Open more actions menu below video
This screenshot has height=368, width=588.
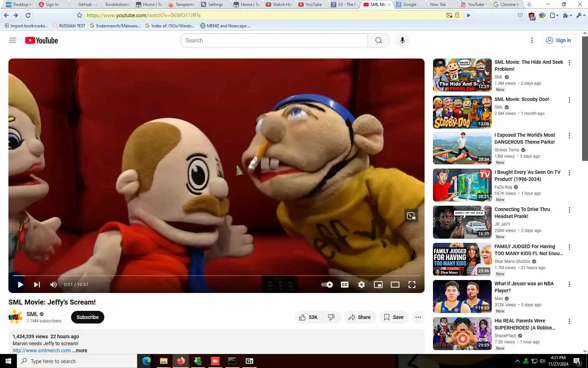[x=418, y=317]
